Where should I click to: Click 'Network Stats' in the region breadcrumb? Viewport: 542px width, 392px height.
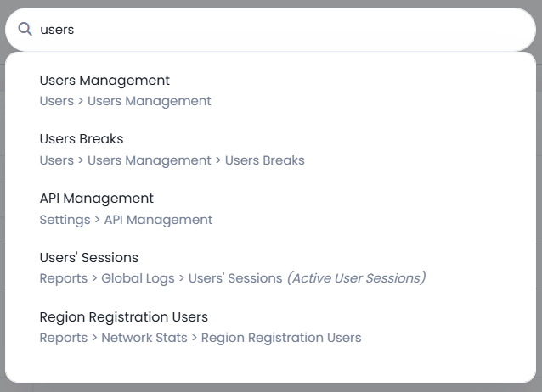tap(144, 338)
